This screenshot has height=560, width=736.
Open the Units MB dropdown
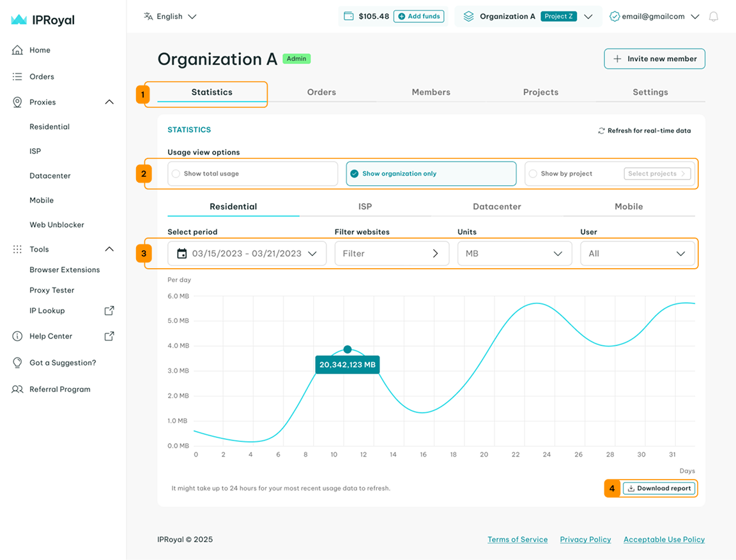coord(514,254)
